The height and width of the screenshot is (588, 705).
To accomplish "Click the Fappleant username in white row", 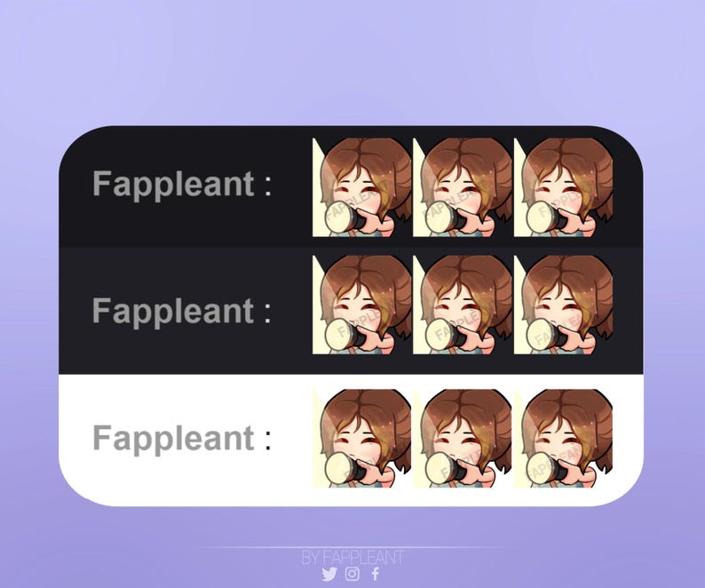I will pyautogui.click(x=174, y=439).
